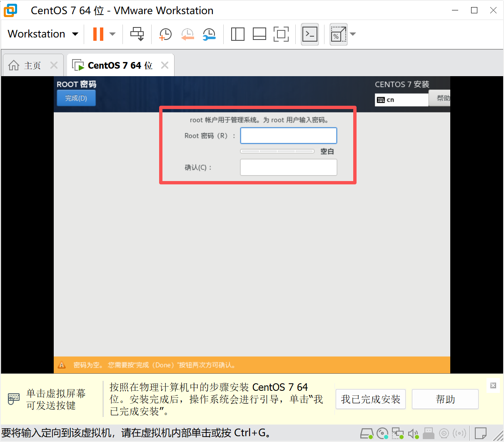Click the orange warning triangle icon
Image resolution: width=504 pixels, height=442 pixels.
tap(62, 365)
